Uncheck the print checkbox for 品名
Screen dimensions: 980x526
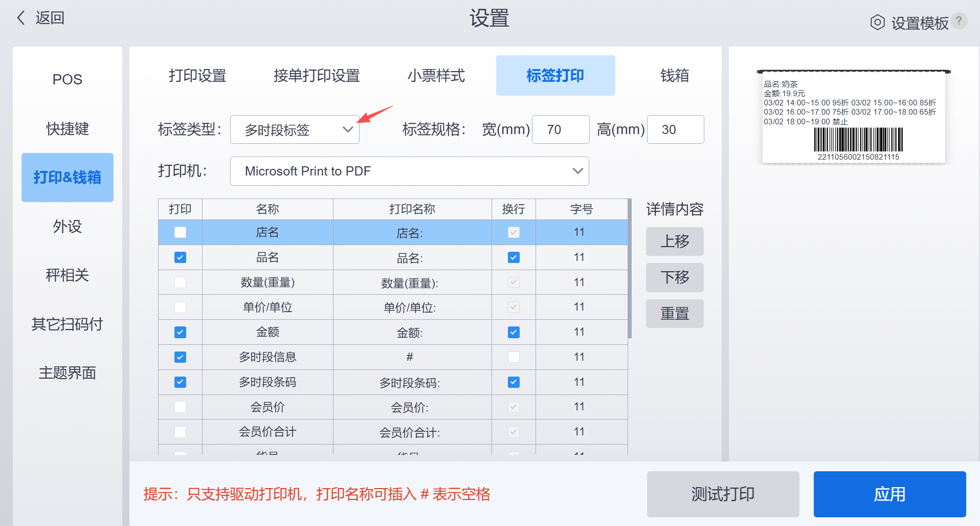[180, 257]
